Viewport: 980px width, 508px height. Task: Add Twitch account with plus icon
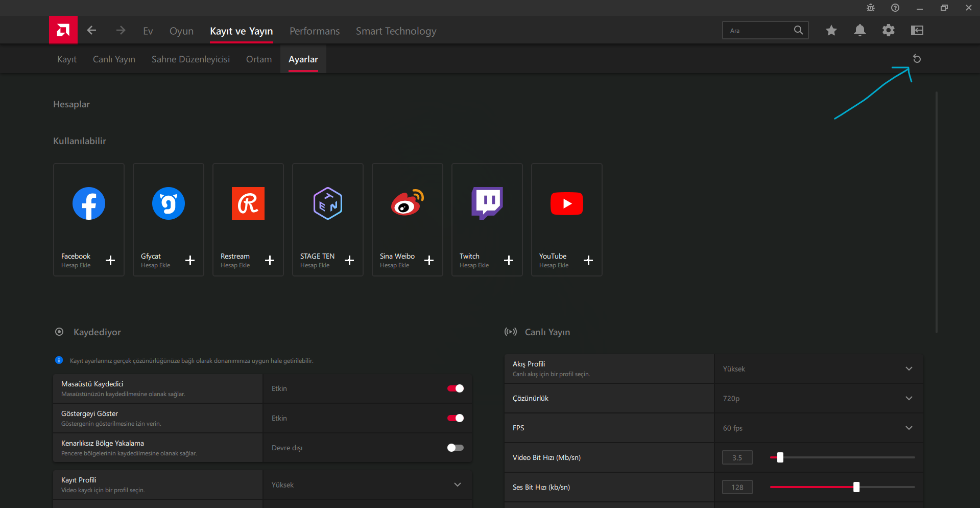(x=509, y=260)
